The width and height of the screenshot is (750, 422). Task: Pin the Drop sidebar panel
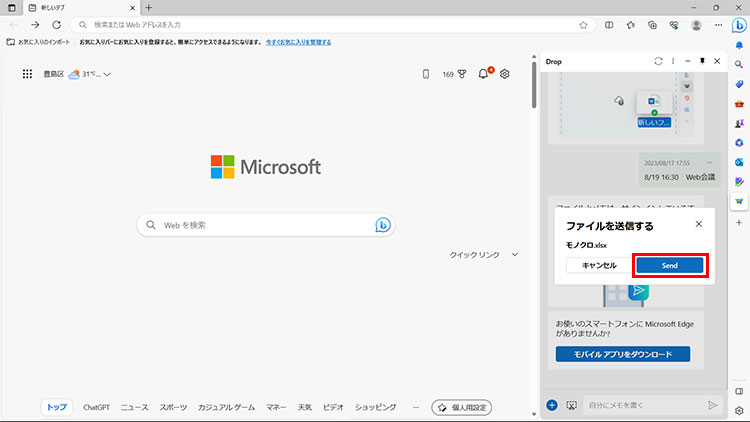point(703,61)
